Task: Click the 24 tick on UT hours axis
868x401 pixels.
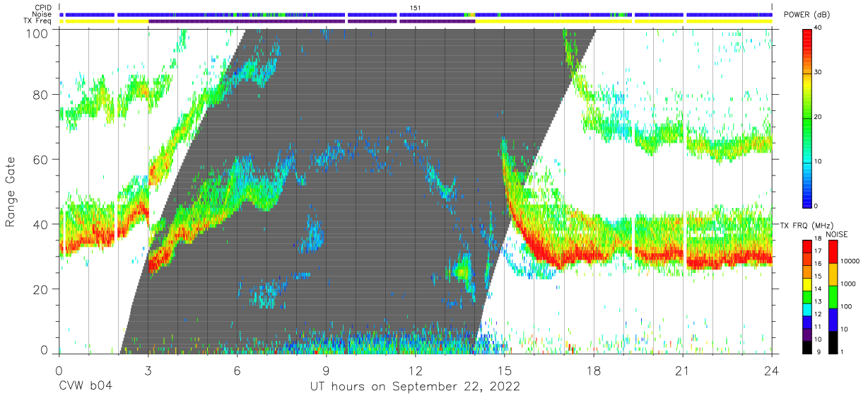Action: pos(772,370)
